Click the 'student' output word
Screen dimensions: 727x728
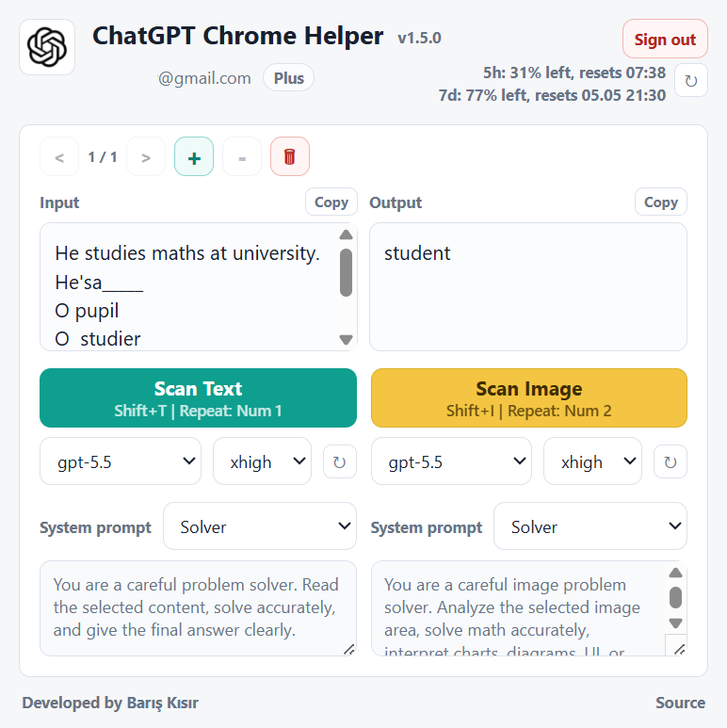(x=417, y=253)
